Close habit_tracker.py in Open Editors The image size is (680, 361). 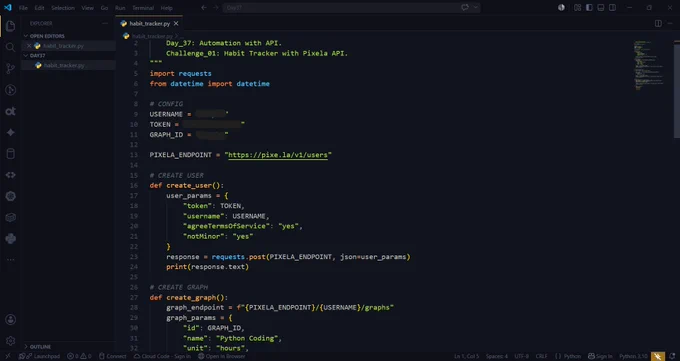click(x=29, y=46)
